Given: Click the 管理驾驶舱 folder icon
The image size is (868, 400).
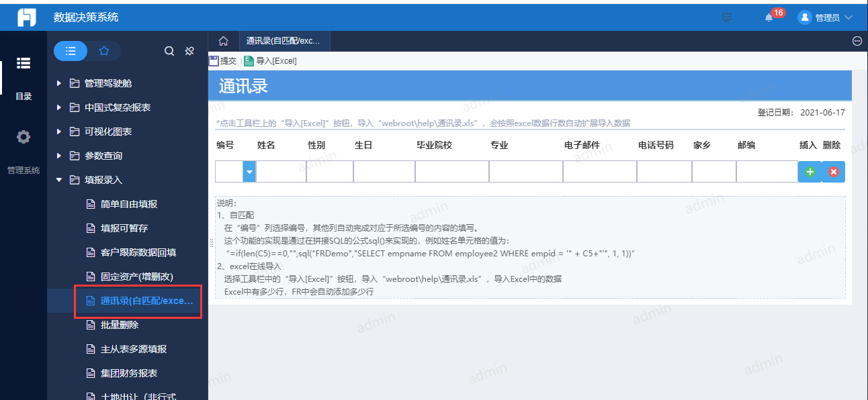Looking at the screenshot, I should point(75,83).
